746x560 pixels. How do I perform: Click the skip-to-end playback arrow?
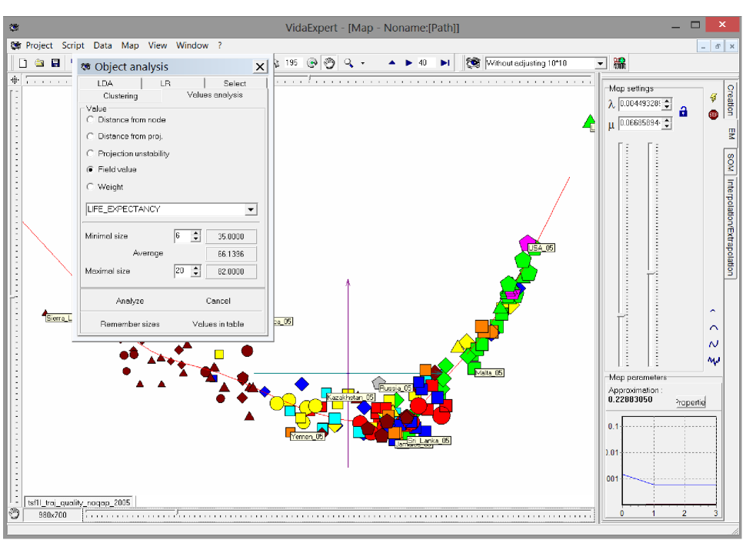(445, 63)
